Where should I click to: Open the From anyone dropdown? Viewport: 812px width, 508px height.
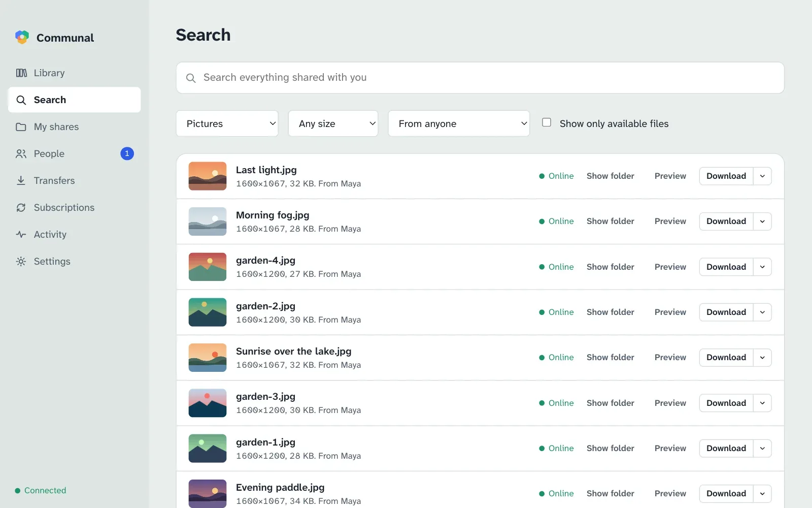(459, 123)
